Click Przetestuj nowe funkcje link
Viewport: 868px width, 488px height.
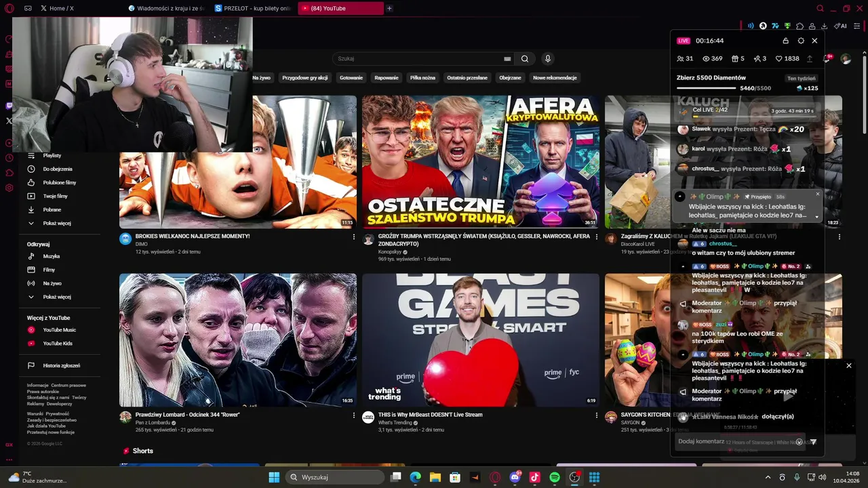point(51,432)
